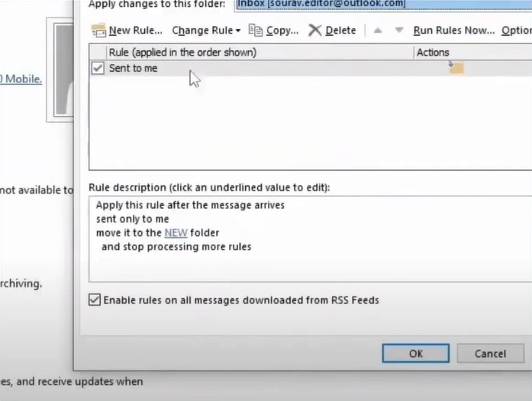
Task: Move rule up with arrow icon
Action: tap(378, 30)
